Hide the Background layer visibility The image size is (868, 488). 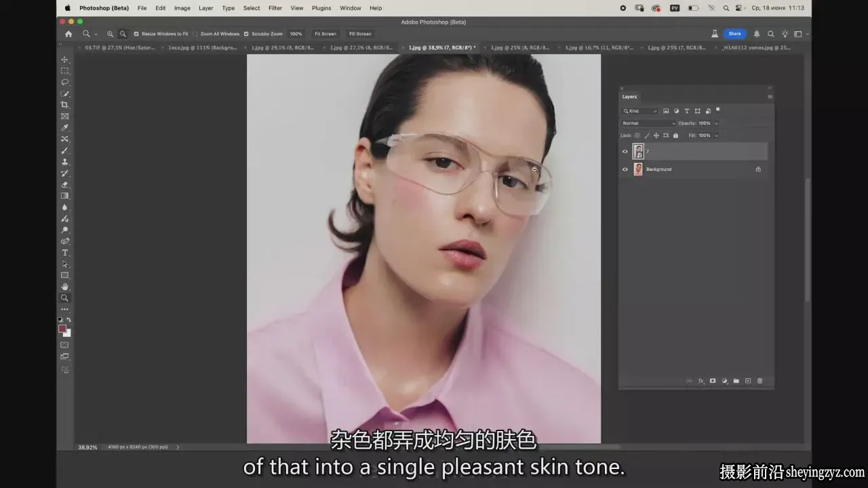(625, 169)
